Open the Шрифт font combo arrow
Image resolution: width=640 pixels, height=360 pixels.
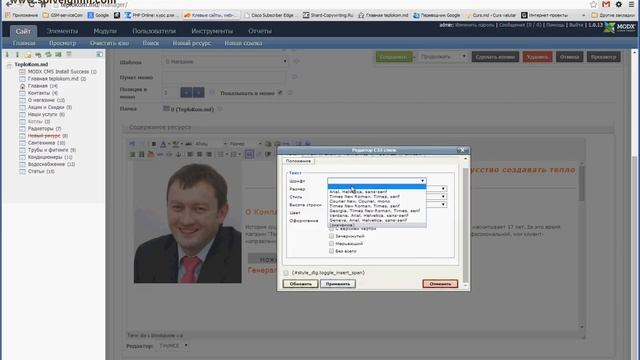point(422,181)
